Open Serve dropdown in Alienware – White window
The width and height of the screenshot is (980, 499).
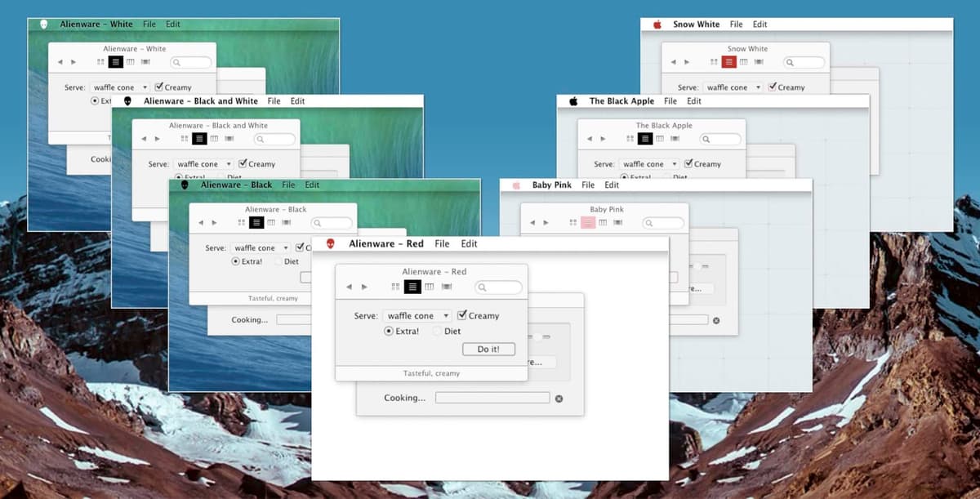[121, 87]
